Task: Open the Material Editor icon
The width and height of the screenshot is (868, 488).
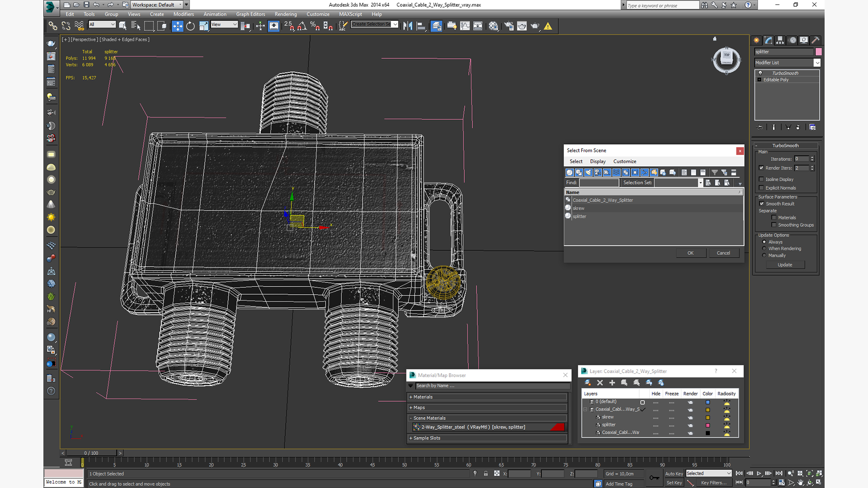Action: pyautogui.click(x=493, y=26)
